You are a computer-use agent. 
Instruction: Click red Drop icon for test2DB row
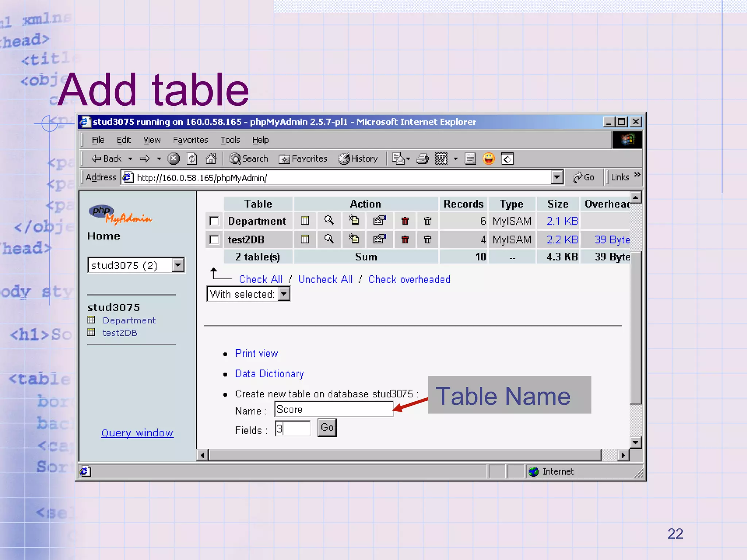[x=405, y=239]
